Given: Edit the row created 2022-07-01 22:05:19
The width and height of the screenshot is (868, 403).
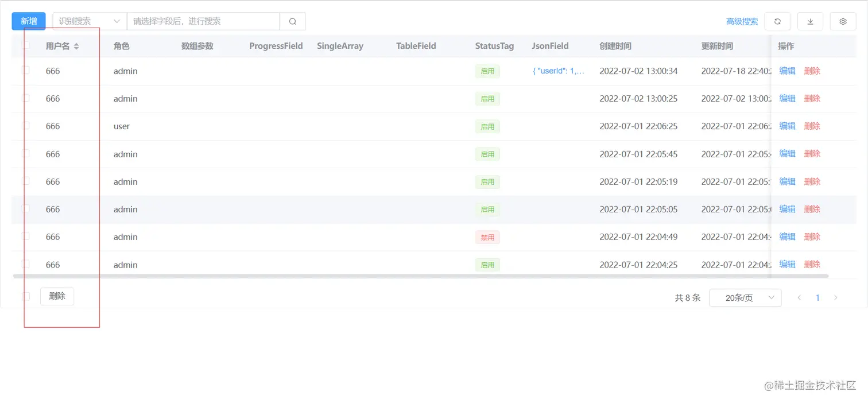Looking at the screenshot, I should pos(787,181).
